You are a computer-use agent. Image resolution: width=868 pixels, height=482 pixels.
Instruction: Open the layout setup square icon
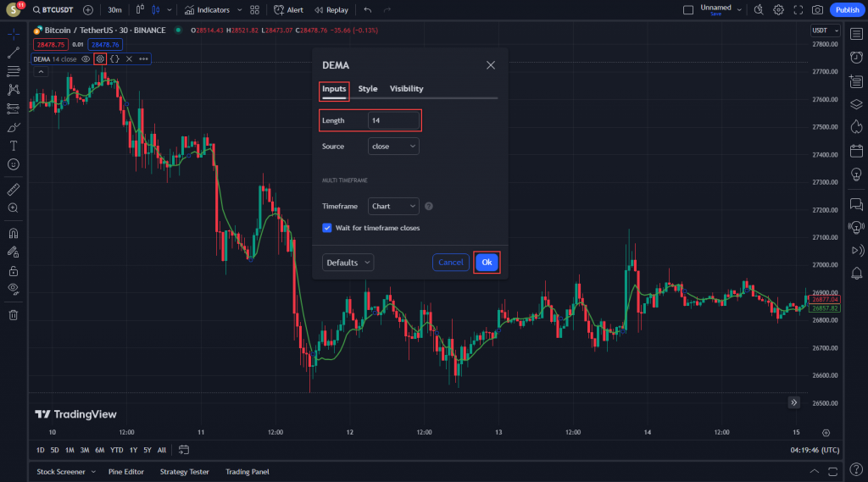688,10
